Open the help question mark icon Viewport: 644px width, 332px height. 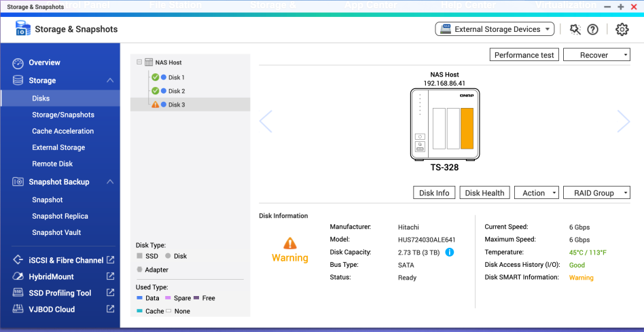[592, 29]
